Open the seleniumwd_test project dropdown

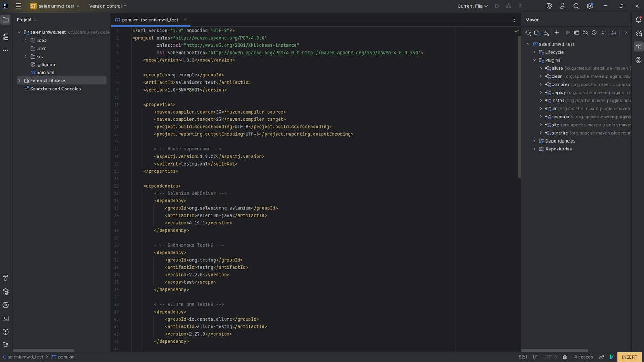(x=55, y=6)
